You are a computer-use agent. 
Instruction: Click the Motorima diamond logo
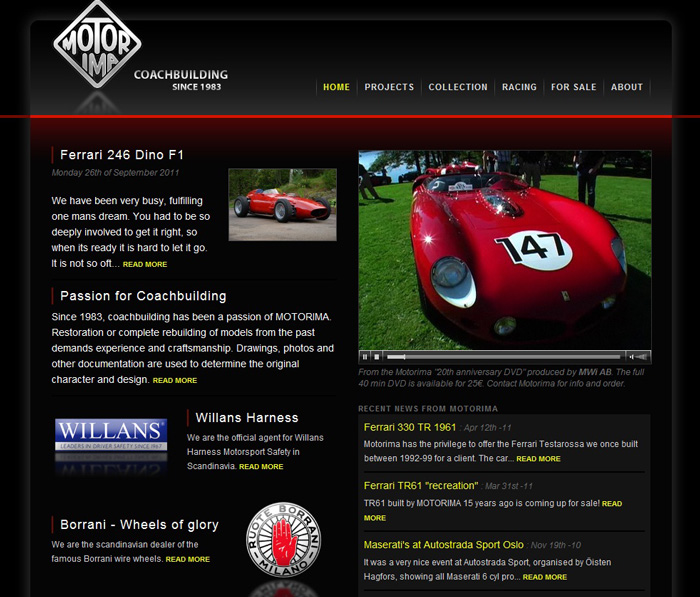(97, 44)
